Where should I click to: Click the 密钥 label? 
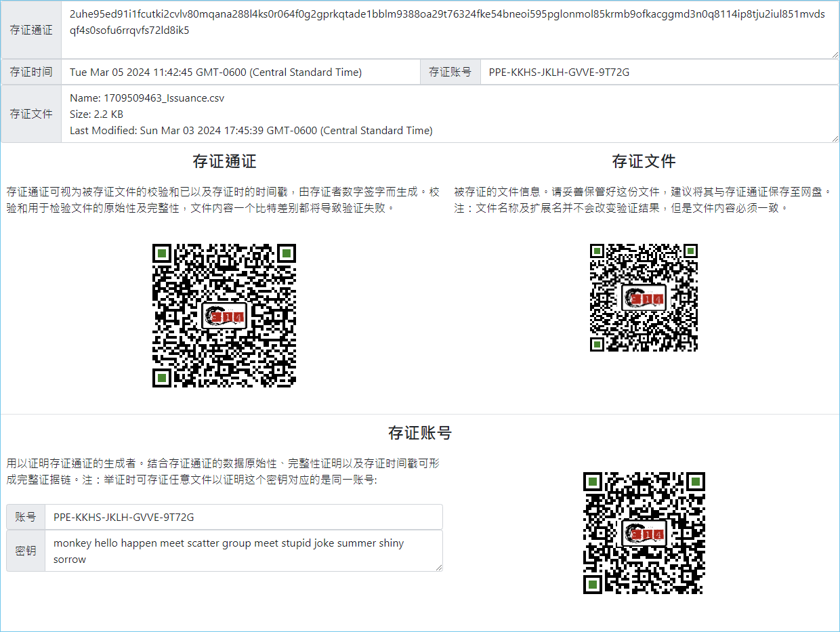[26, 551]
